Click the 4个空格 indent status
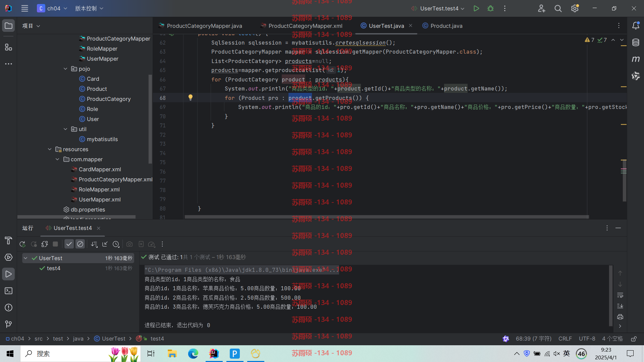This screenshot has height=362, width=644. click(x=612, y=339)
